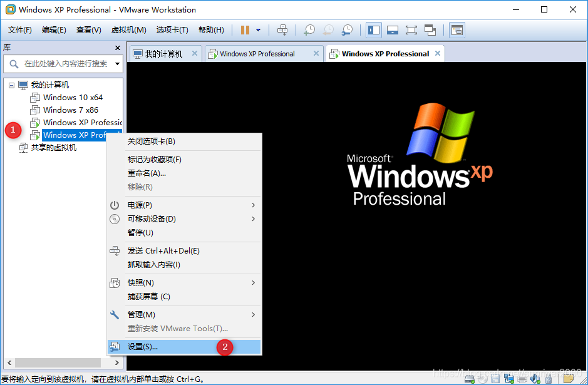
Task: Switch to the inactive Windows XP Professional tab
Action: point(257,54)
